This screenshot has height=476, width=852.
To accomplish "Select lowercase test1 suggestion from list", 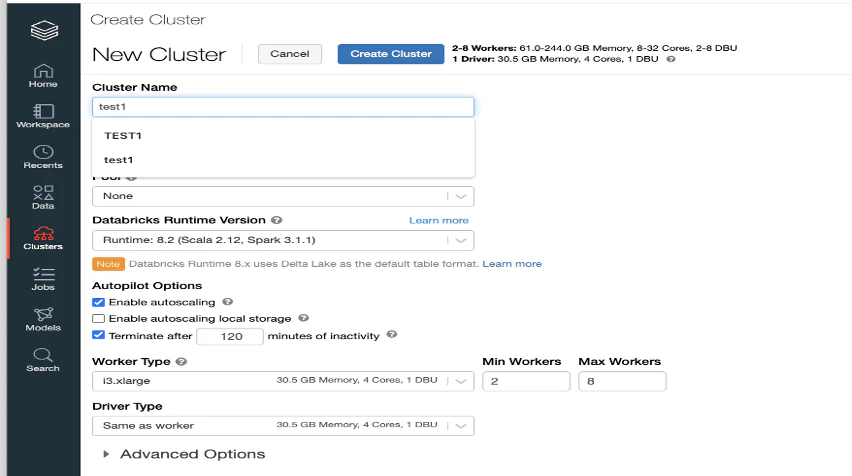I will (x=283, y=160).
